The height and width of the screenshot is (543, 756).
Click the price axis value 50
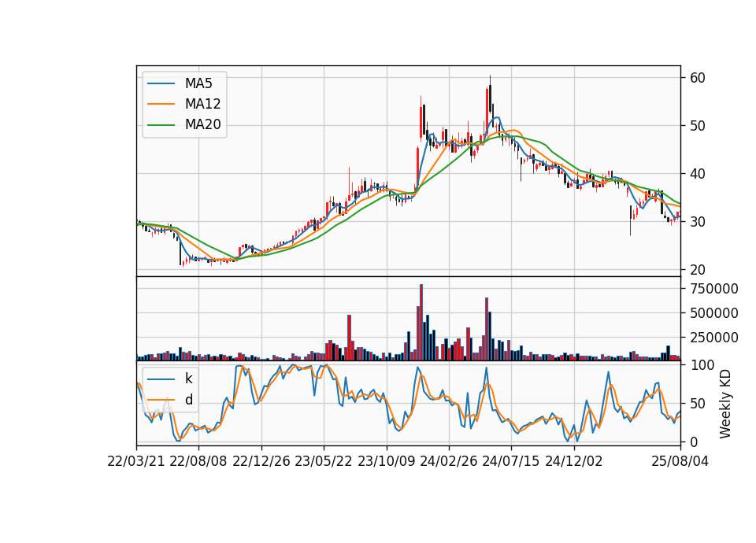click(698, 126)
